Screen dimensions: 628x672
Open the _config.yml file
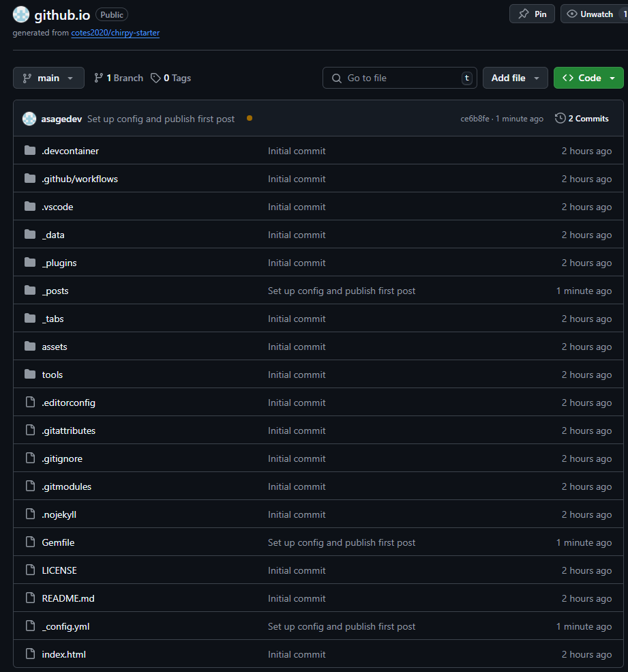coord(65,626)
